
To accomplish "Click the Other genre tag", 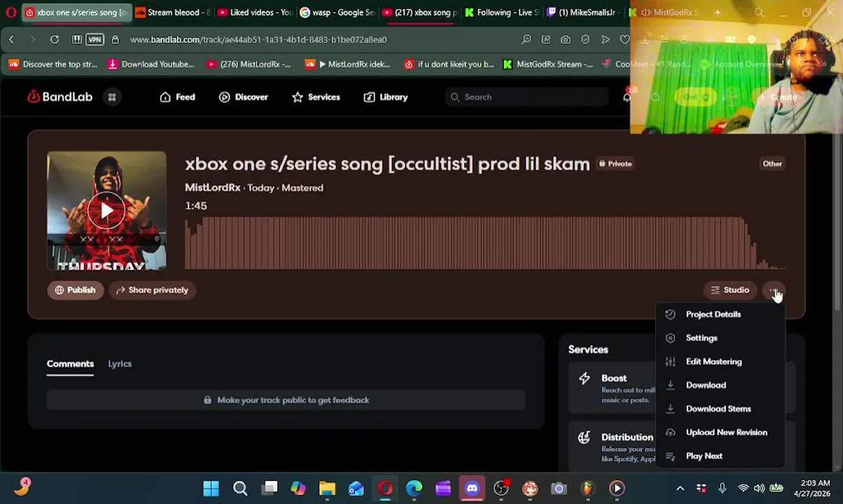I will pyautogui.click(x=772, y=164).
